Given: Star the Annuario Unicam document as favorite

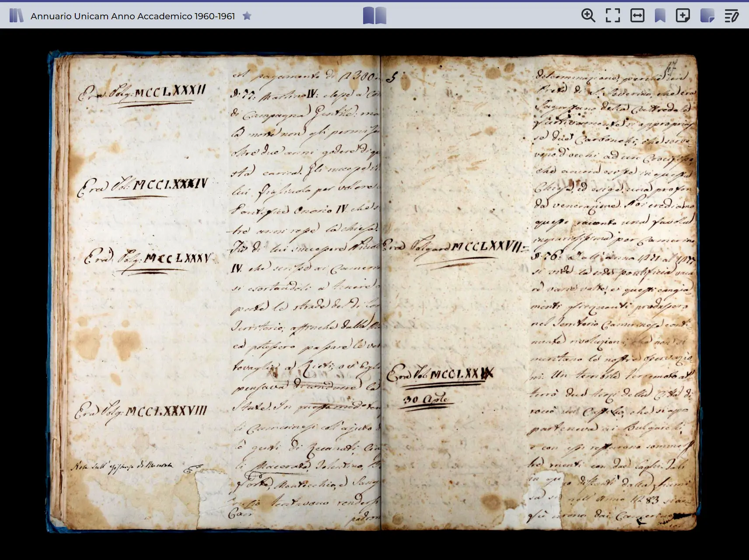Looking at the screenshot, I should [x=247, y=16].
